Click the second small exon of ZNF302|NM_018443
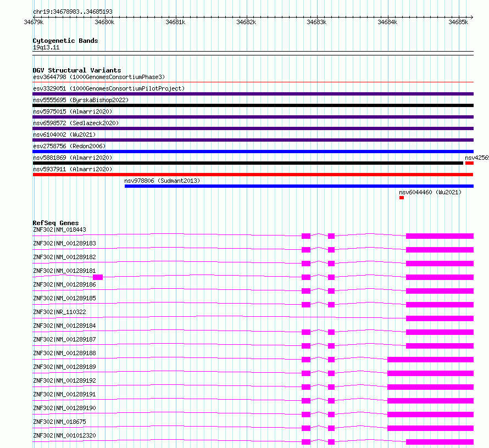This screenshot has height=448, width=489. [331, 236]
